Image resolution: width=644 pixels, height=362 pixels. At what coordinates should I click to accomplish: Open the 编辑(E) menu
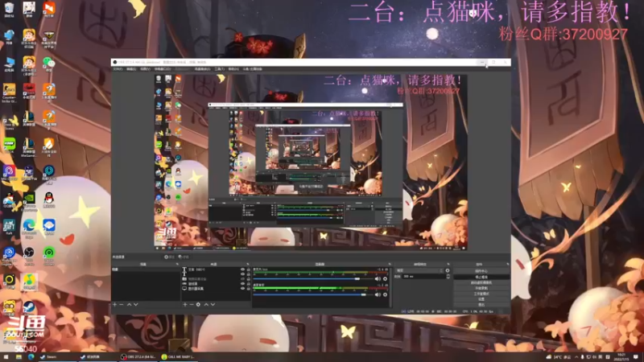pos(131,69)
